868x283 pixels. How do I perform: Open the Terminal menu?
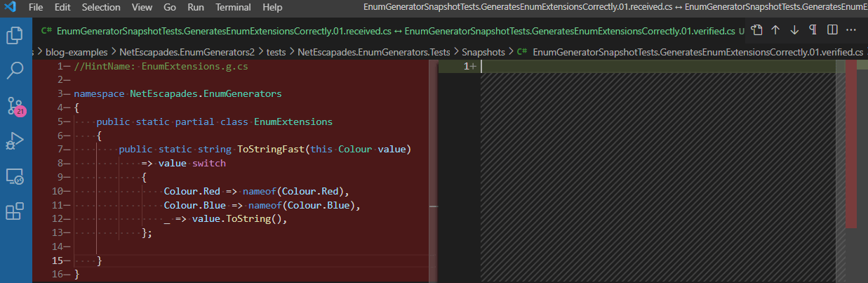(x=233, y=8)
